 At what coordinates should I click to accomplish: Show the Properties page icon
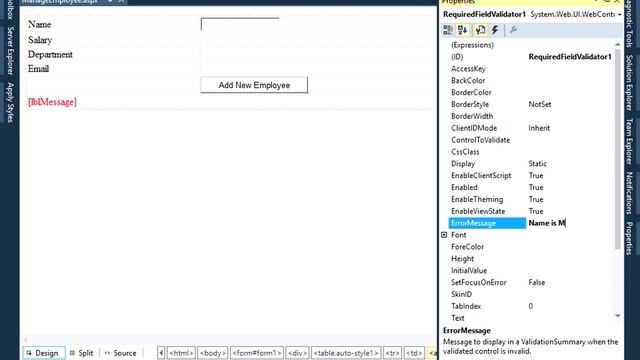[x=480, y=30]
